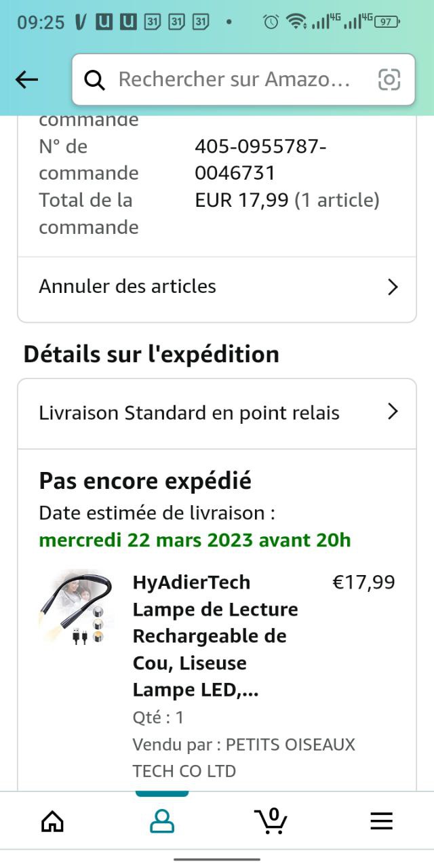Open the hamburger menu icon
Screen dimensions: 434x868
381,821
